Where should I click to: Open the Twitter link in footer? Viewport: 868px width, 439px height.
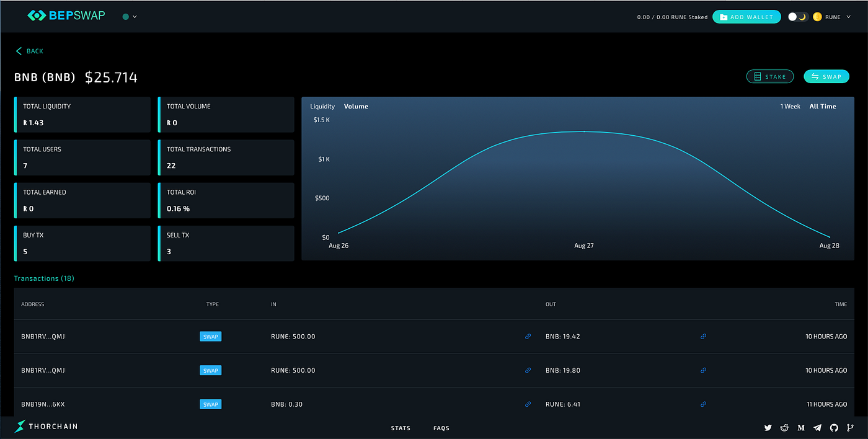pos(768,428)
